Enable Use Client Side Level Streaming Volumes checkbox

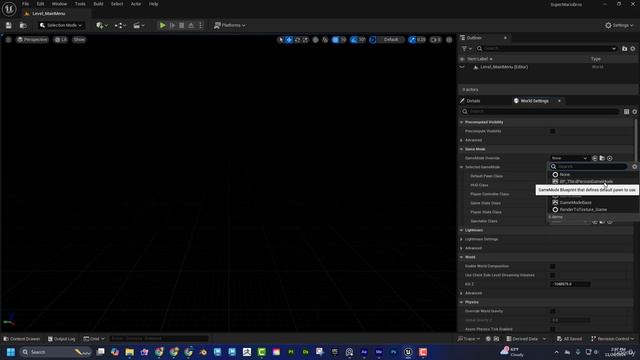pos(552,275)
